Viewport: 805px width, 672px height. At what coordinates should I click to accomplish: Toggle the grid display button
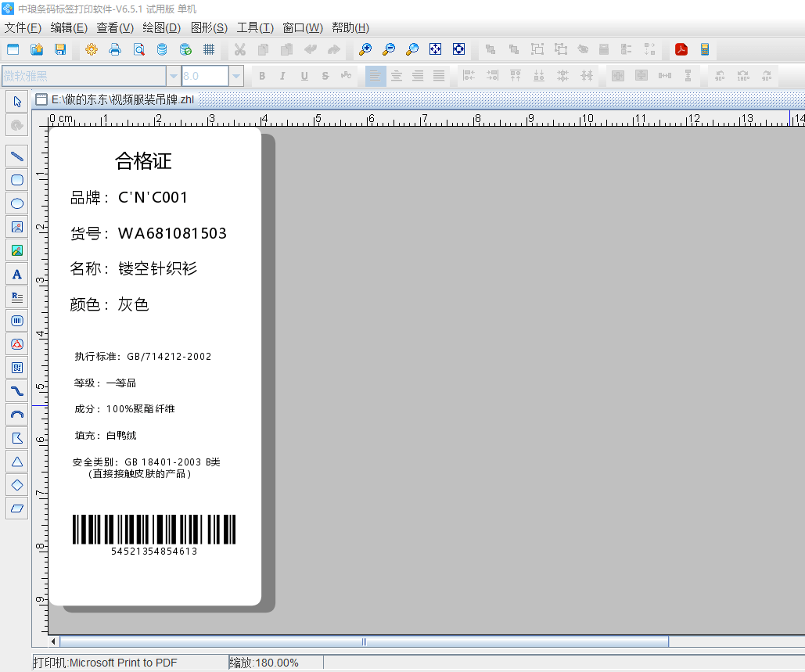(209, 50)
